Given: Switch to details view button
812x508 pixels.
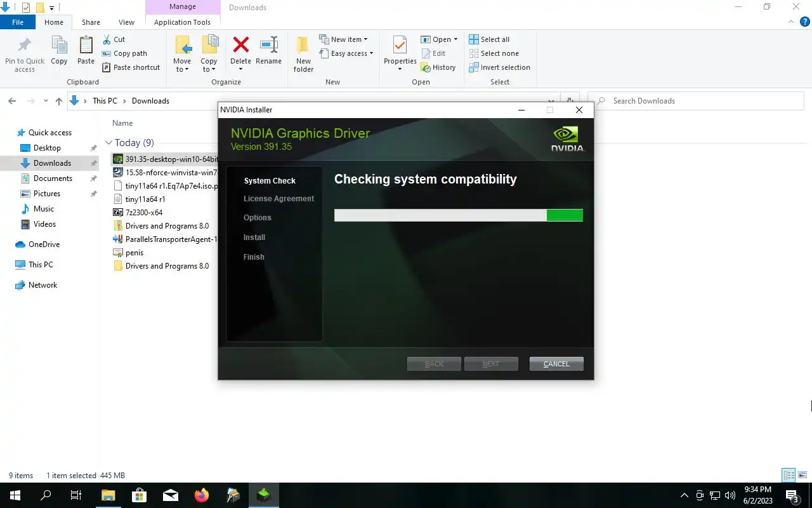Looking at the screenshot, I should click(x=789, y=475).
